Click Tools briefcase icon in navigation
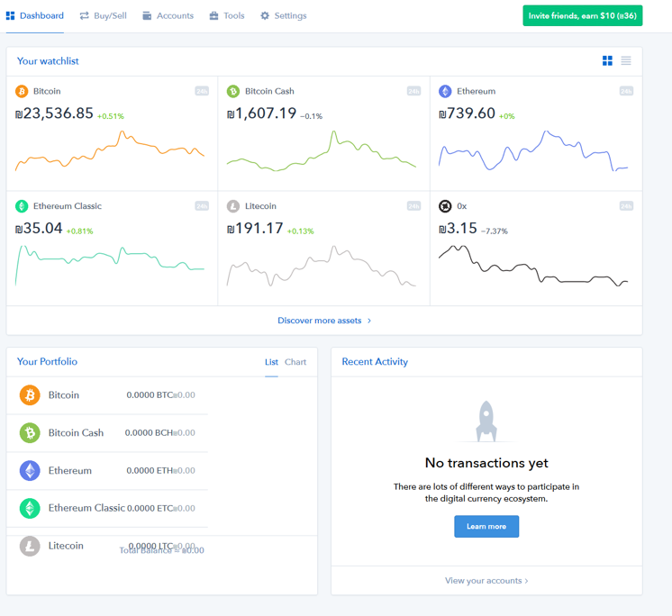The height and width of the screenshot is (616, 672). click(x=213, y=16)
